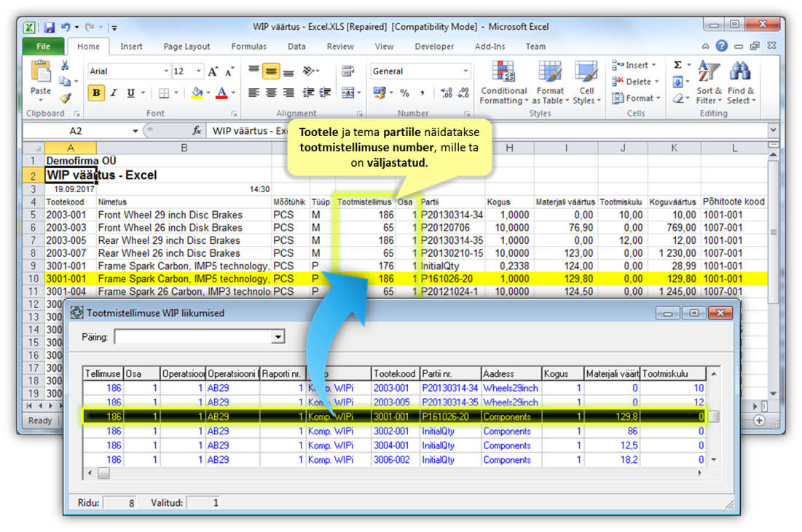Open the Fill Color swatch
Screen dimensions: 802x532
[x=197, y=93]
